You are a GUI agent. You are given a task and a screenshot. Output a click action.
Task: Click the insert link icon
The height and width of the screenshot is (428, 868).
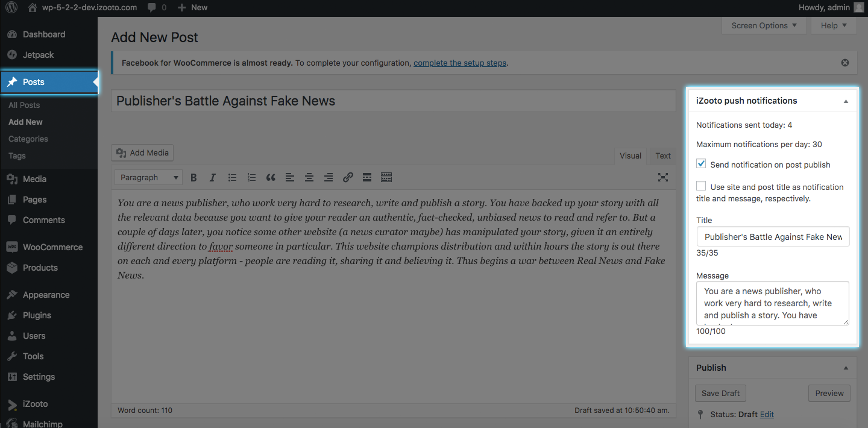(348, 177)
